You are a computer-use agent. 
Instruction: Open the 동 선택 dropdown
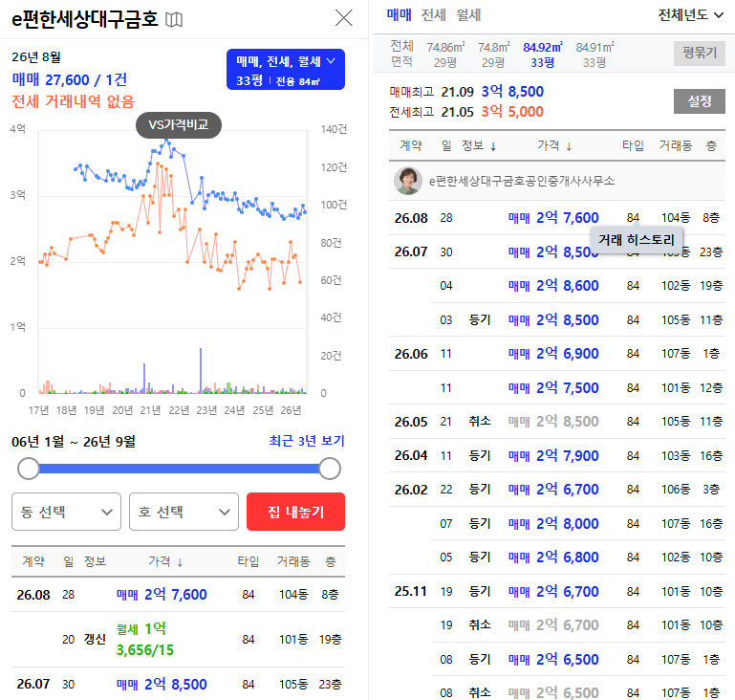pyautogui.click(x=67, y=512)
